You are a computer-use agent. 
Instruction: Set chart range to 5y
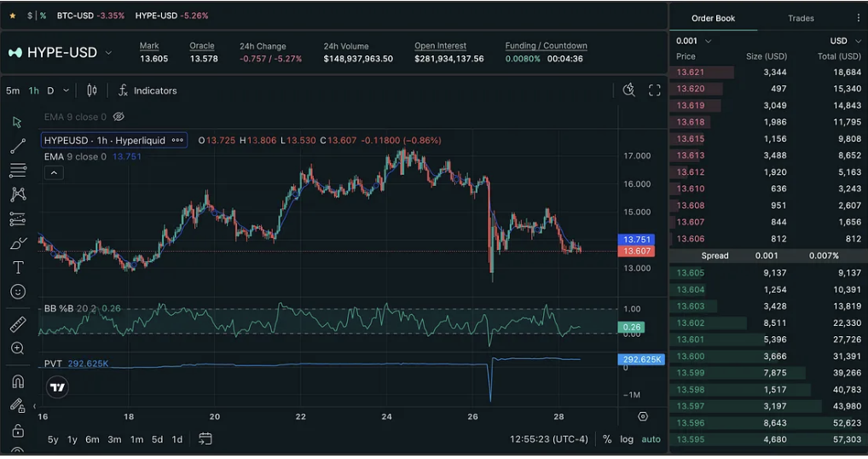[53, 439]
